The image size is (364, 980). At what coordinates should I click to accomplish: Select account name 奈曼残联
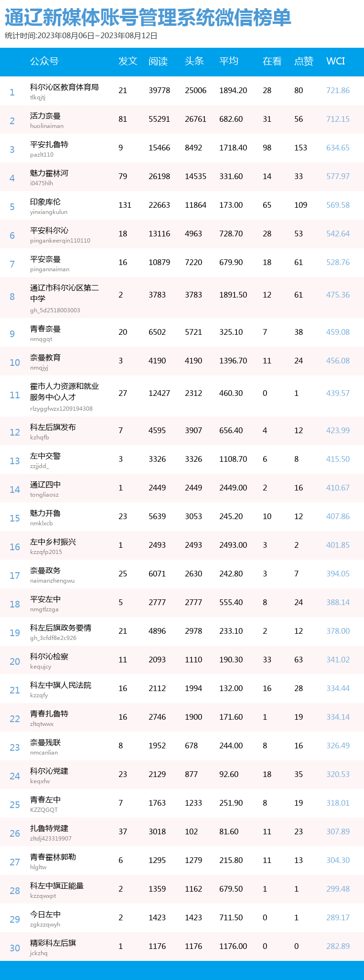[45, 742]
